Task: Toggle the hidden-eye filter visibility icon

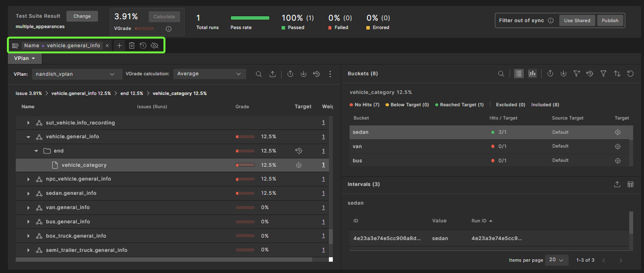Action: click(x=155, y=46)
